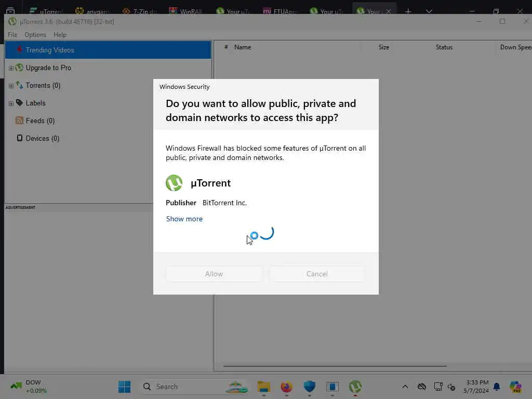
Task: Expand the Upgrade to Pro node
Action: click(x=11, y=68)
